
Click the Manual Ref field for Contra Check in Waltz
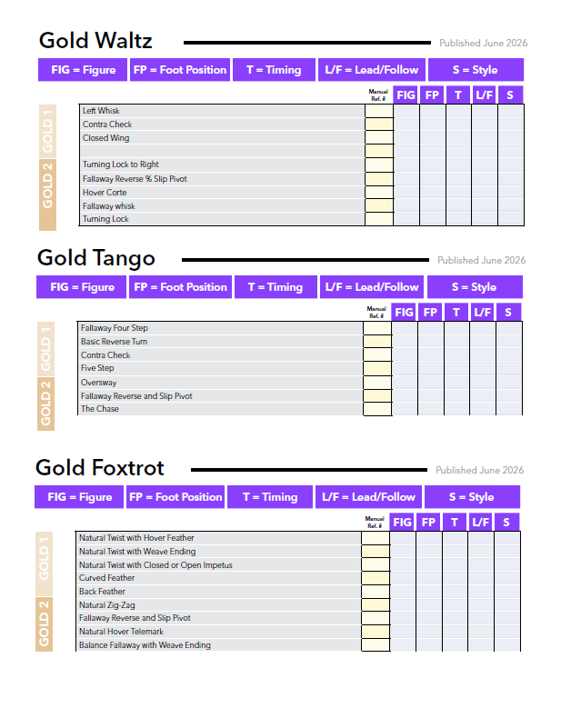(379, 125)
